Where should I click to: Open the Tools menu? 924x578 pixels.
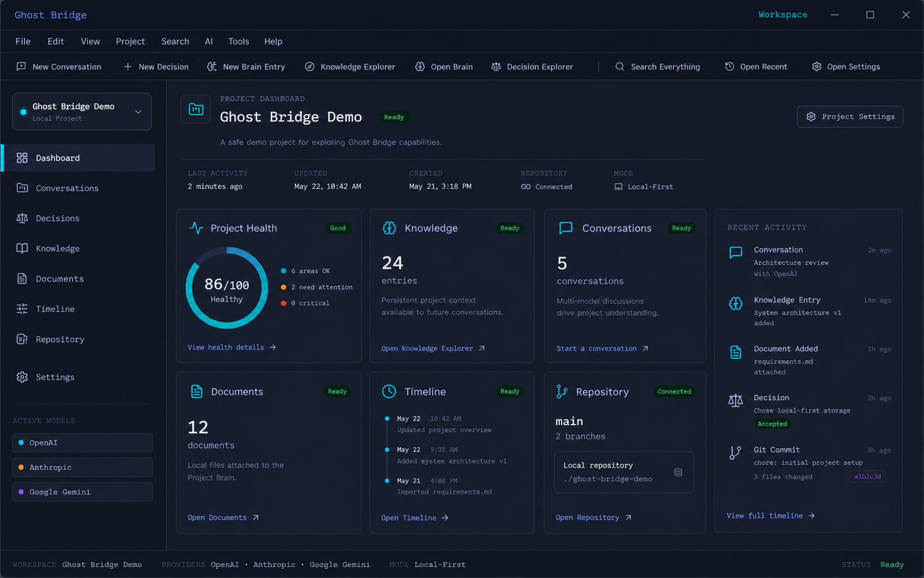(x=238, y=41)
